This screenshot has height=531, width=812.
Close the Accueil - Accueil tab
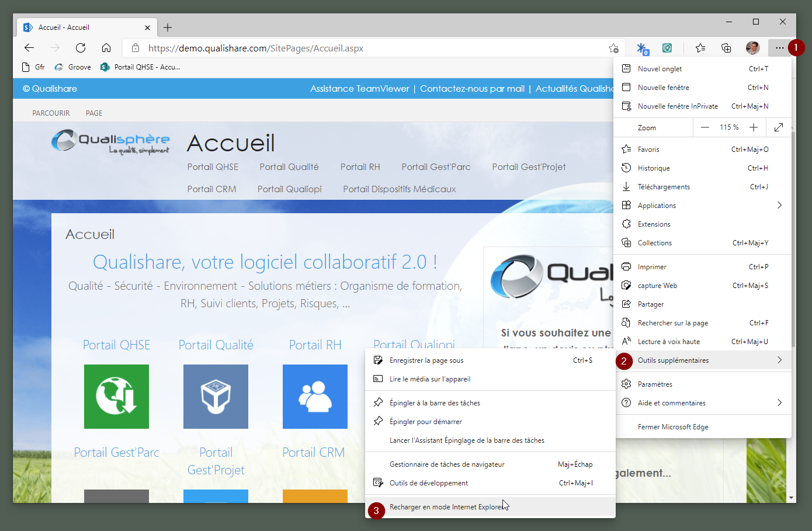(147, 27)
